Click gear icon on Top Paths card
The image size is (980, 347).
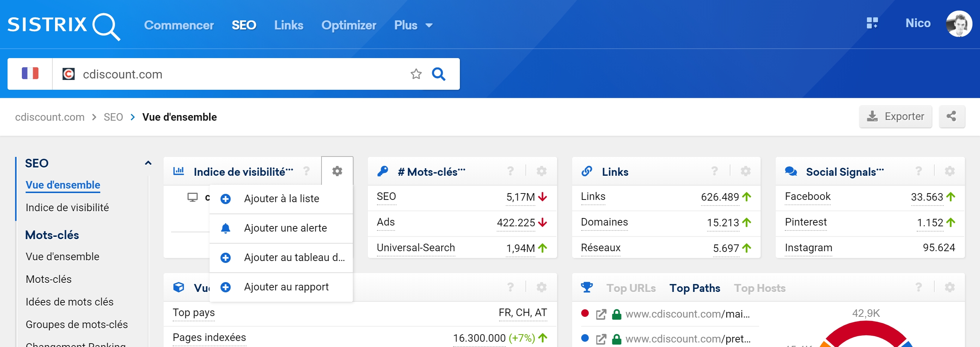coord(949,287)
